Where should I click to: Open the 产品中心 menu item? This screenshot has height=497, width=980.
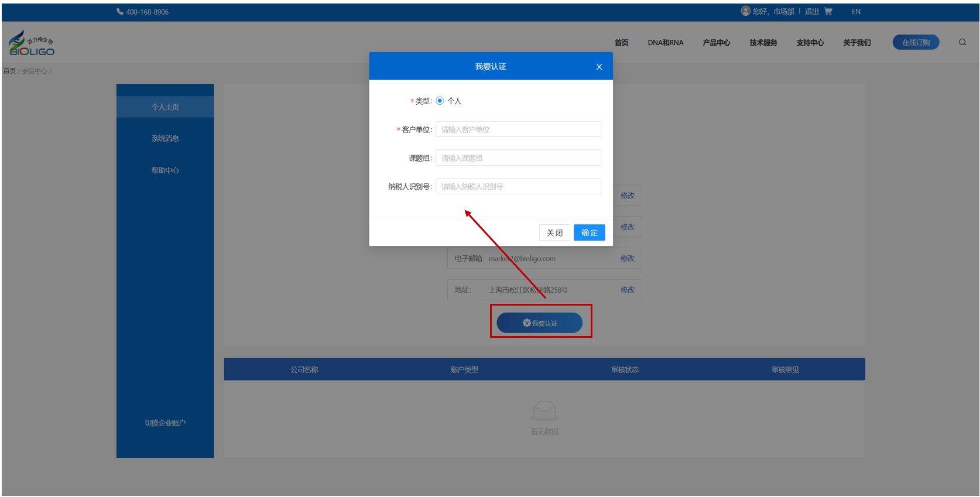click(x=717, y=43)
